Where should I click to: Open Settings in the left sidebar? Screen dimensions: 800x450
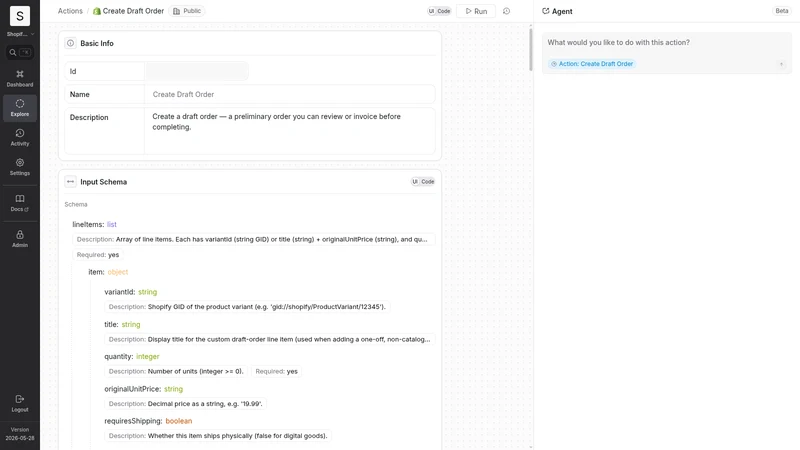pos(20,167)
